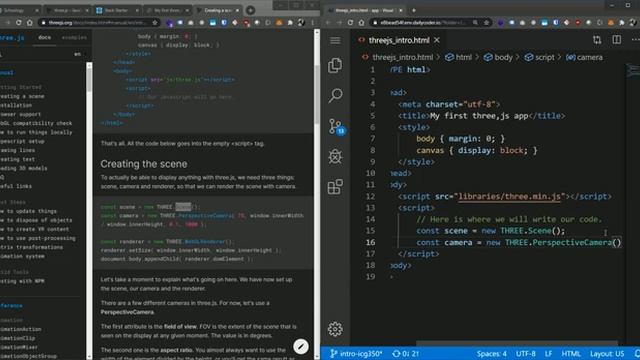640x360 pixels.
Task: Click Spaces: 4 in the status bar
Action: [491, 353]
